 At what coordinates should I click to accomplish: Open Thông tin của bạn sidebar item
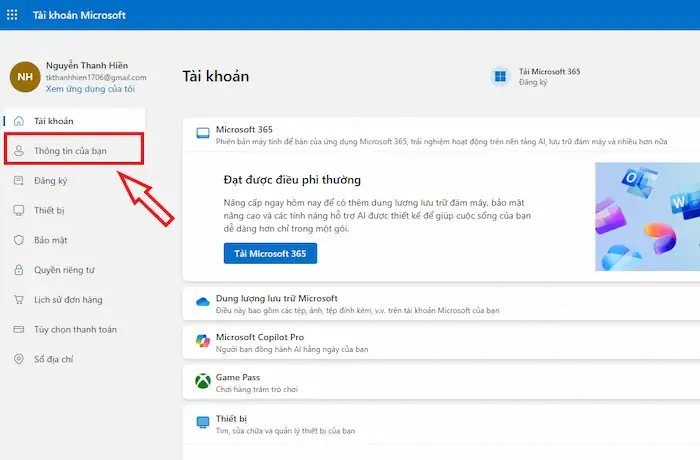pyautogui.click(x=74, y=151)
